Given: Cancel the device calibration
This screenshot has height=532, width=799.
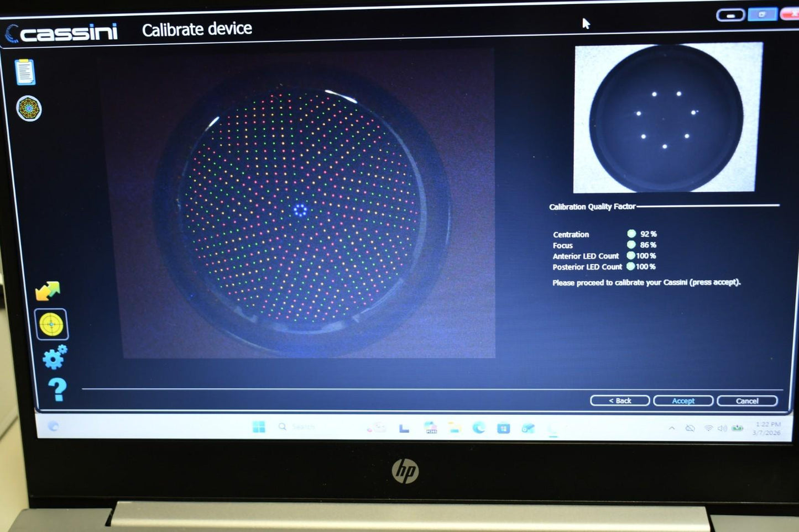Looking at the screenshot, I should tap(747, 401).
